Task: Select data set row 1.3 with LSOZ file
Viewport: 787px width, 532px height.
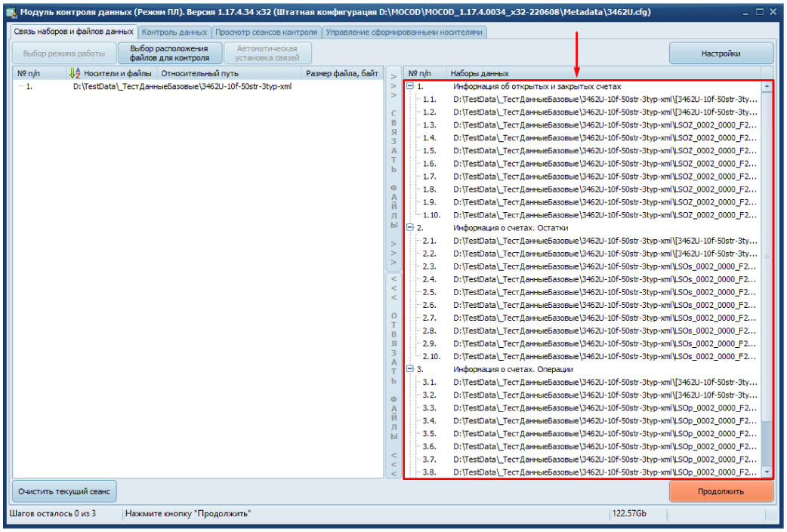Action: 604,125
